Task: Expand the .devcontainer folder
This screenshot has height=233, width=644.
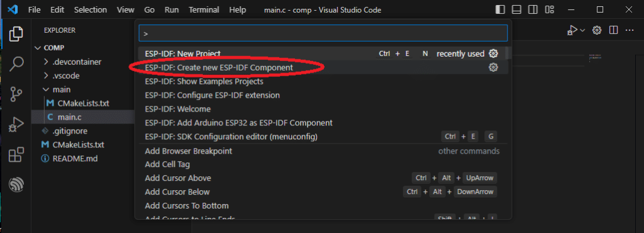Action: (x=83, y=62)
